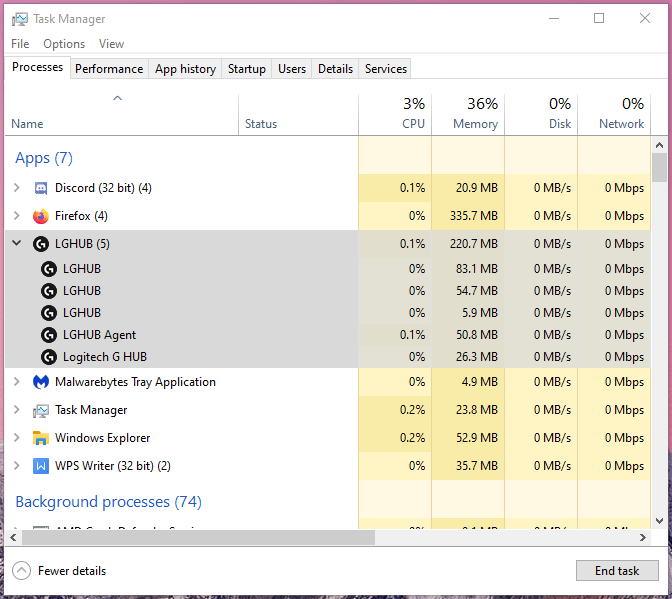This screenshot has width=672, height=599.
Task: Click the Discord app icon
Action: tap(41, 188)
